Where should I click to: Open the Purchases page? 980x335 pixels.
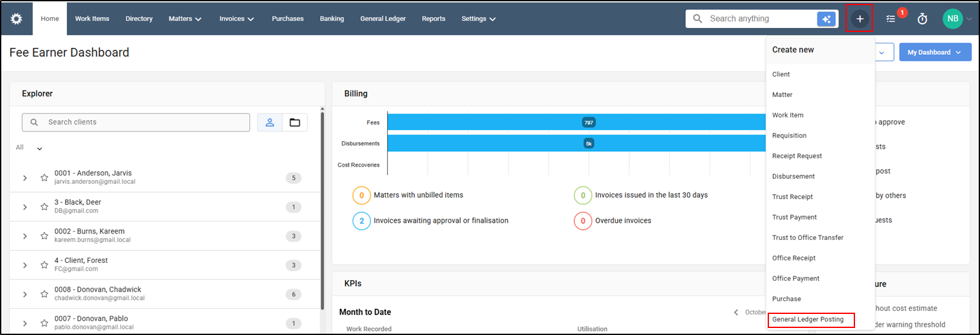pyautogui.click(x=288, y=19)
